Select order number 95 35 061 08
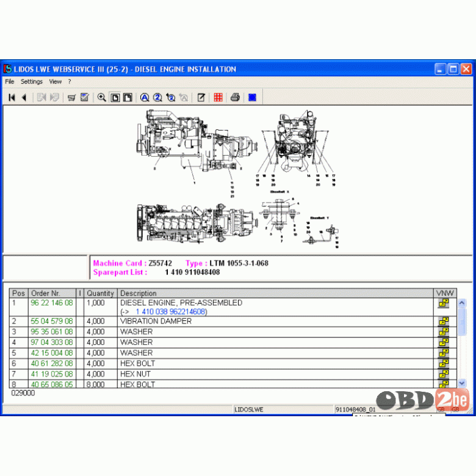Viewport: 476px width, 476px height. pos(52,332)
